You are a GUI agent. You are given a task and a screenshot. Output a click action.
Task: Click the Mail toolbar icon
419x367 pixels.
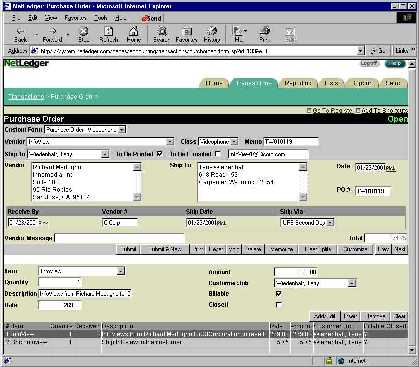tap(239, 34)
